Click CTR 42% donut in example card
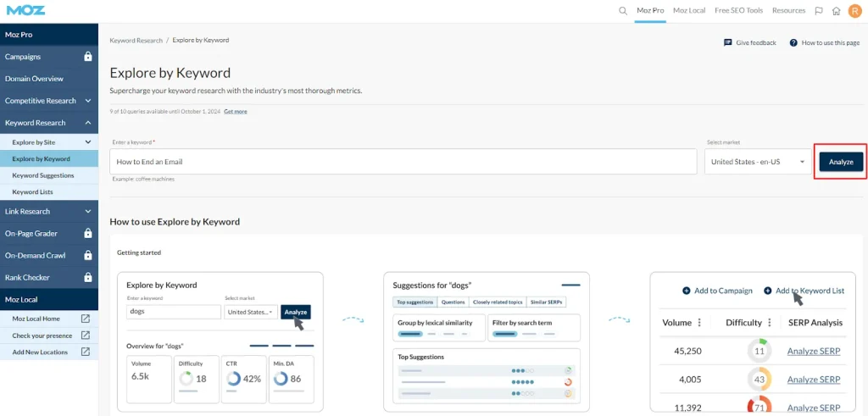The image size is (868, 416). pos(234,379)
